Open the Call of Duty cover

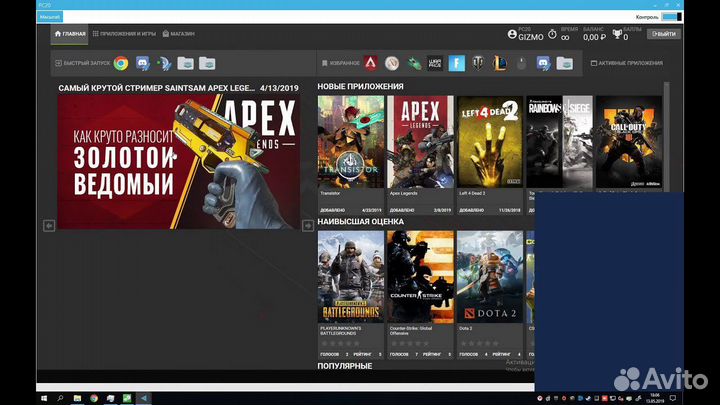tap(629, 141)
